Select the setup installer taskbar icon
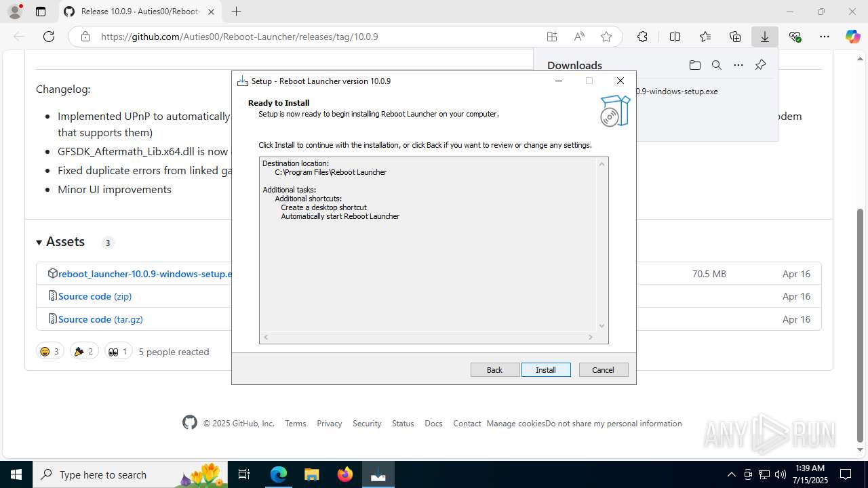868x488 pixels. [378, 474]
